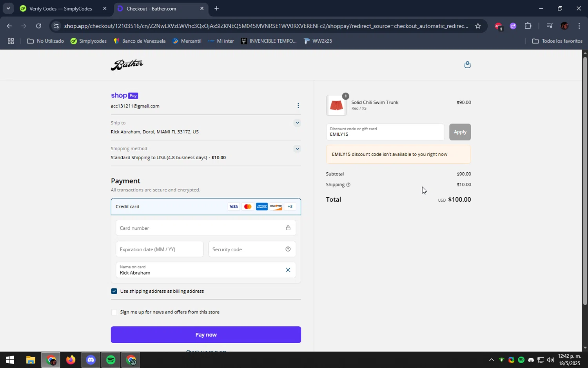This screenshot has height=368, width=588.
Task: Show shipping info help icon
Action: tap(348, 185)
